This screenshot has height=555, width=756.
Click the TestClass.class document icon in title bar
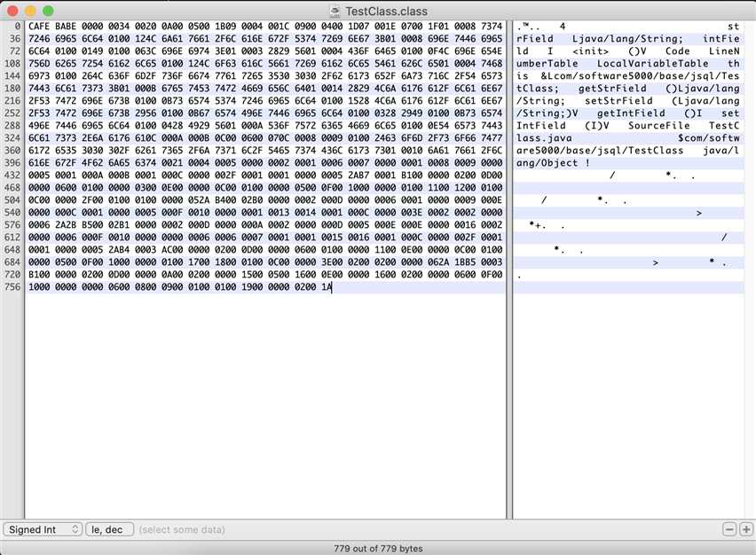click(335, 11)
